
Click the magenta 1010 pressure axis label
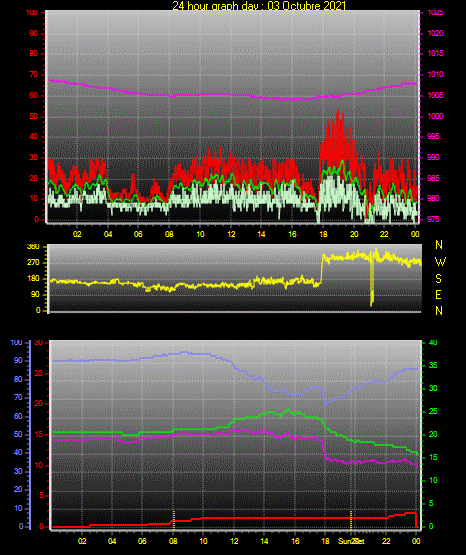click(x=435, y=74)
